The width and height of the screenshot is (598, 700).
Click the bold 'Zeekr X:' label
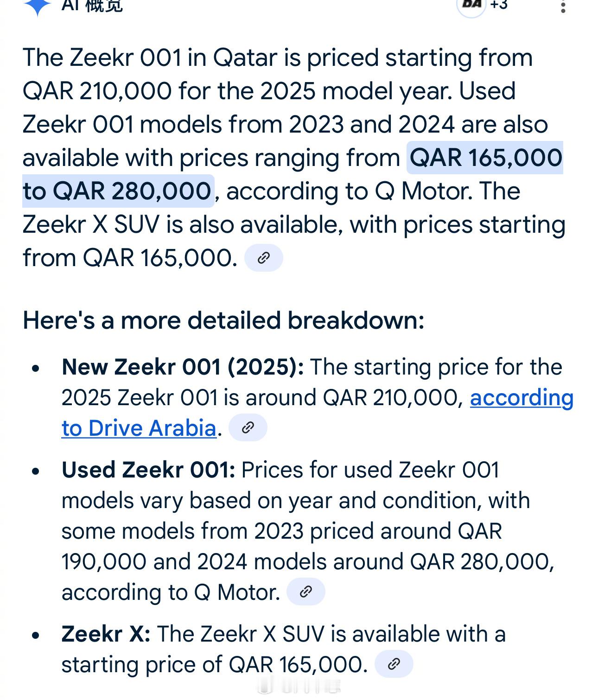pyautogui.click(x=106, y=634)
